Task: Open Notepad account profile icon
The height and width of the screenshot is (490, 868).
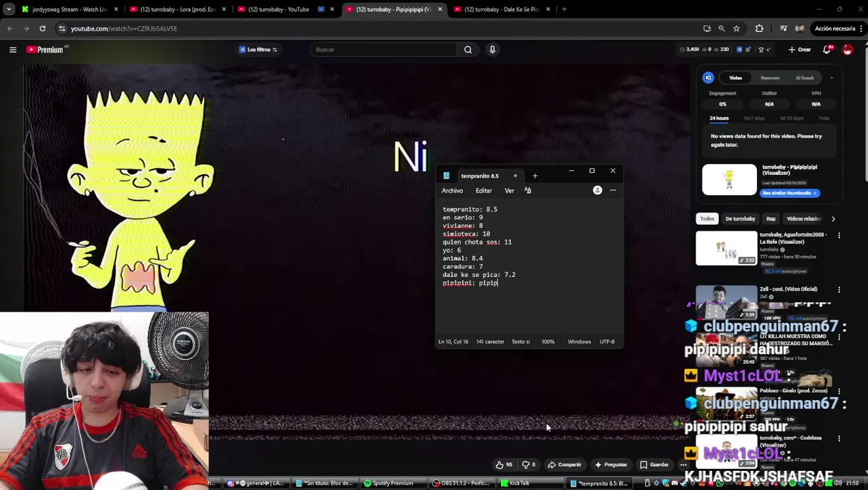Action: 597,191
